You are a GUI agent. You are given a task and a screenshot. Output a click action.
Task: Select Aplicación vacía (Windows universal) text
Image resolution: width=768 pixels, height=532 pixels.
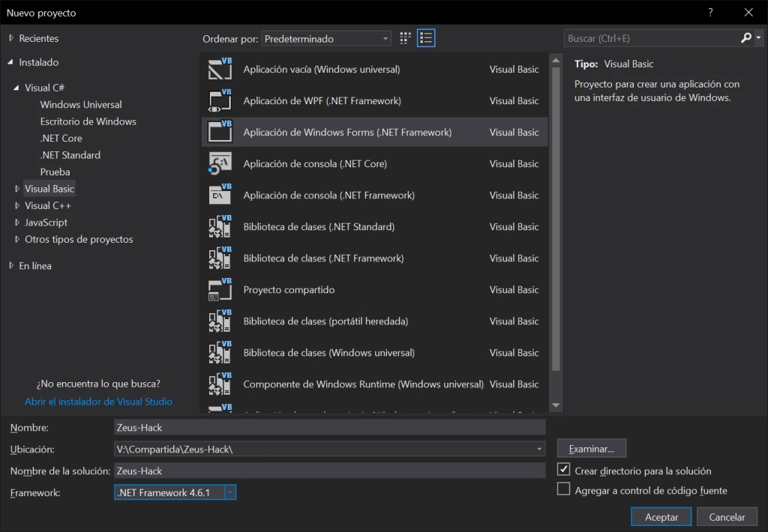click(x=322, y=70)
